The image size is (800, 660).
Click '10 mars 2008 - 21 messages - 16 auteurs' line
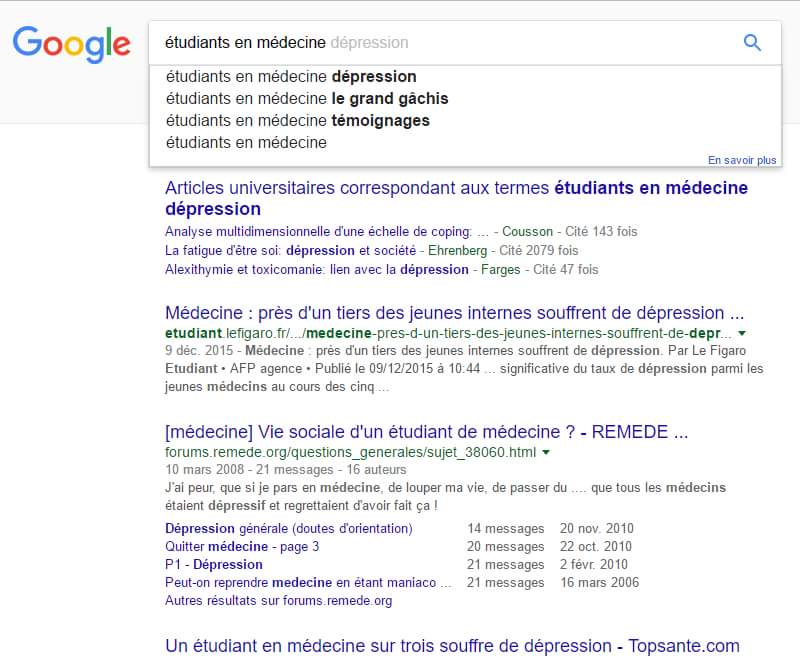(286, 470)
